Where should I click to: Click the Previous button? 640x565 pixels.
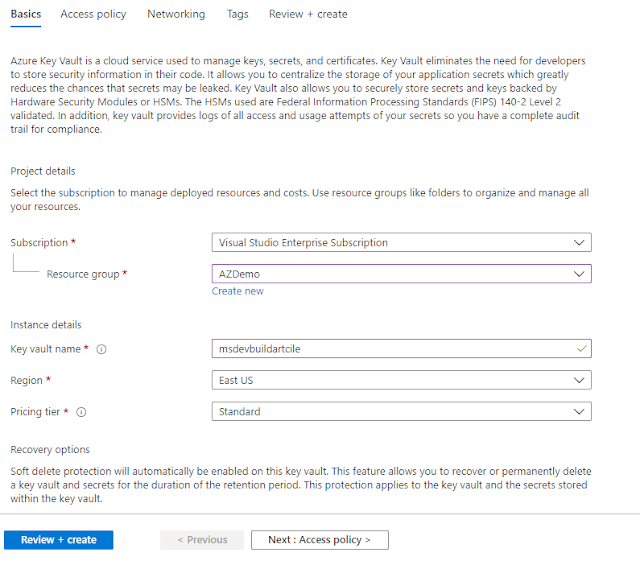coord(201,540)
